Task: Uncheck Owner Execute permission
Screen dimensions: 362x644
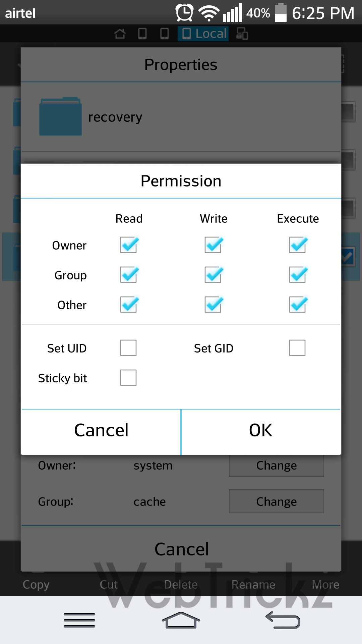Action: point(298,245)
